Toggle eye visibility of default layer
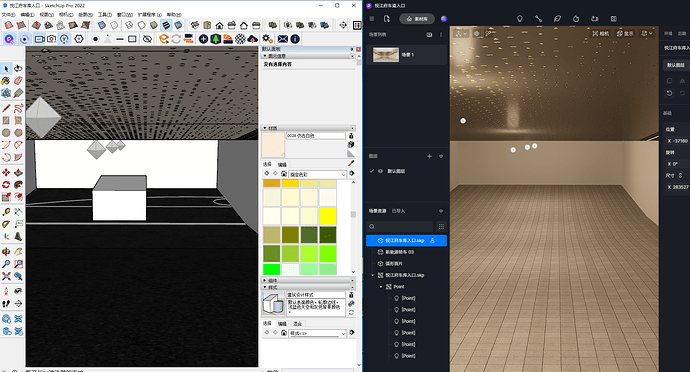 [380, 171]
